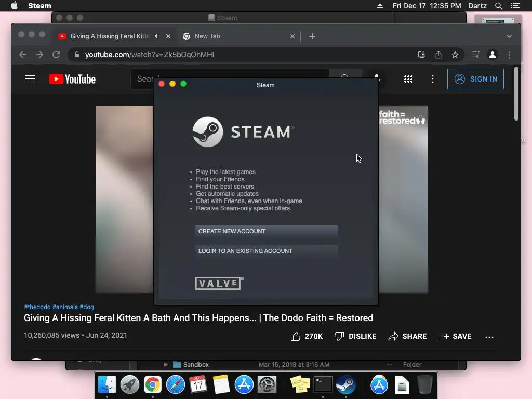Open Launchpad from the Dock
Viewport: 532px width, 399px height.
pyautogui.click(x=129, y=385)
